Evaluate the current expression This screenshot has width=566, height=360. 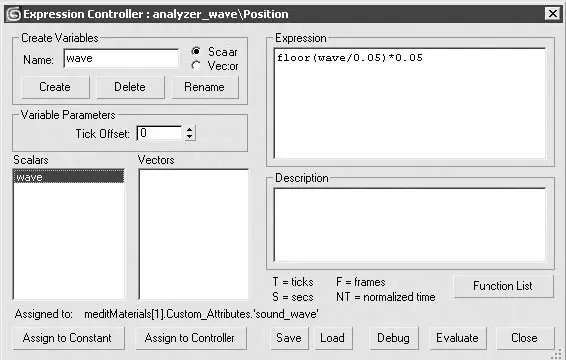[457, 338]
